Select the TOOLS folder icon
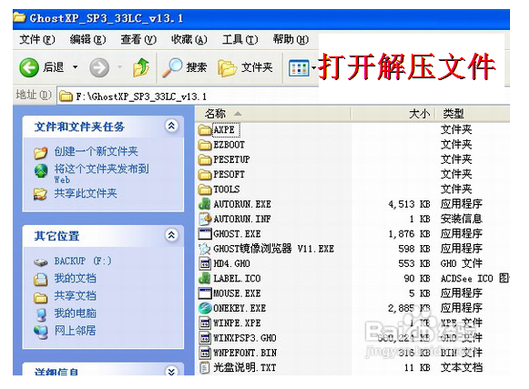Image resolution: width=529 pixels, height=389 pixels. [x=204, y=189]
